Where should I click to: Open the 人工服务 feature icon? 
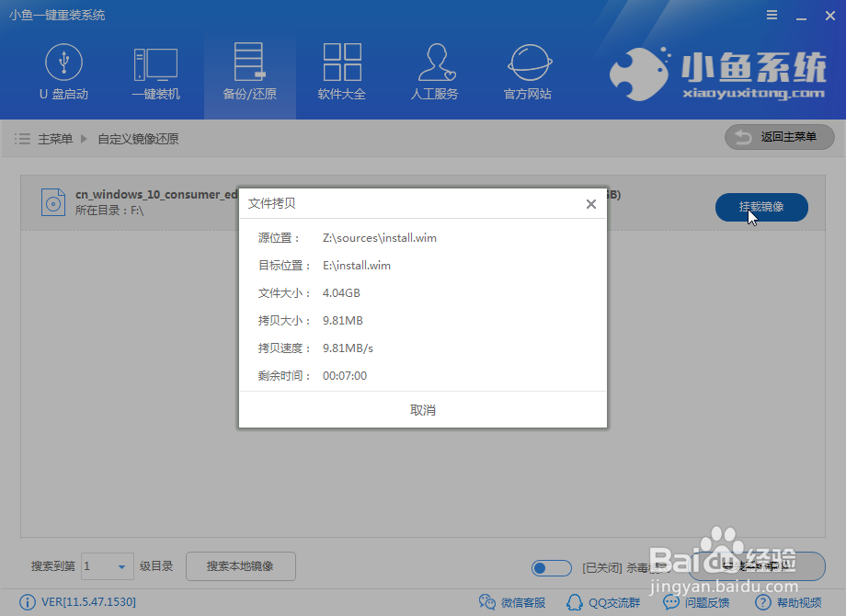pyautogui.click(x=434, y=72)
